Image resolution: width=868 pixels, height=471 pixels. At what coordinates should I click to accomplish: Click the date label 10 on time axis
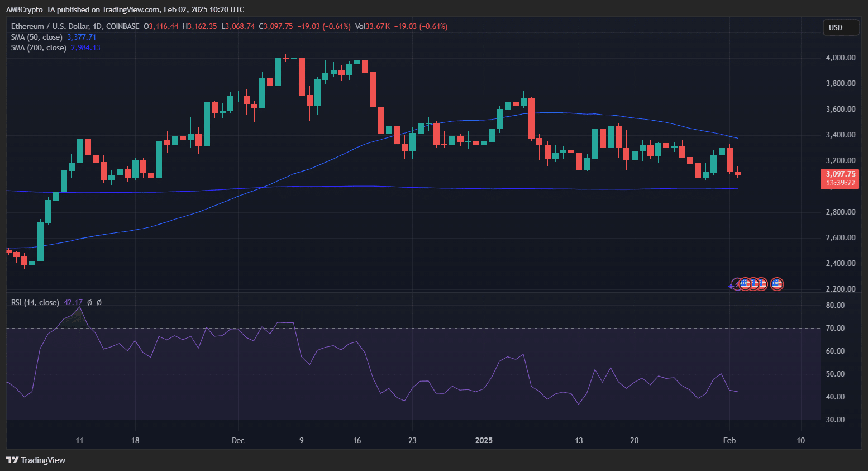point(801,440)
